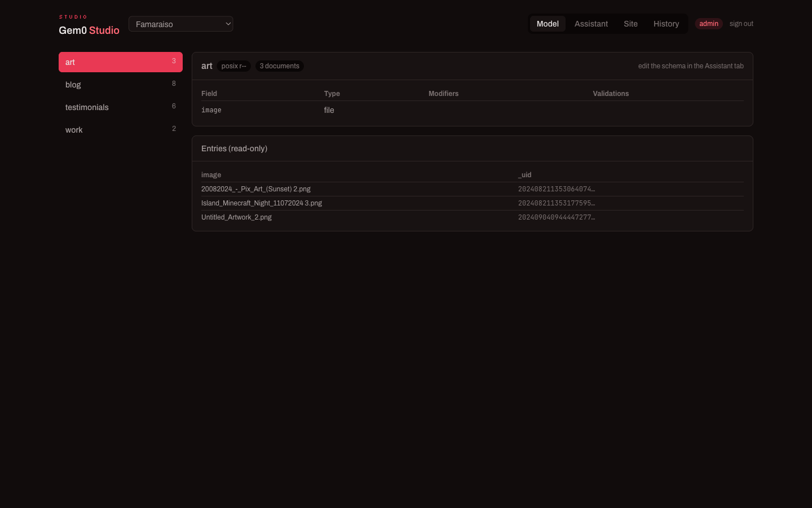Open the History tab
The width and height of the screenshot is (812, 508).
tap(666, 24)
